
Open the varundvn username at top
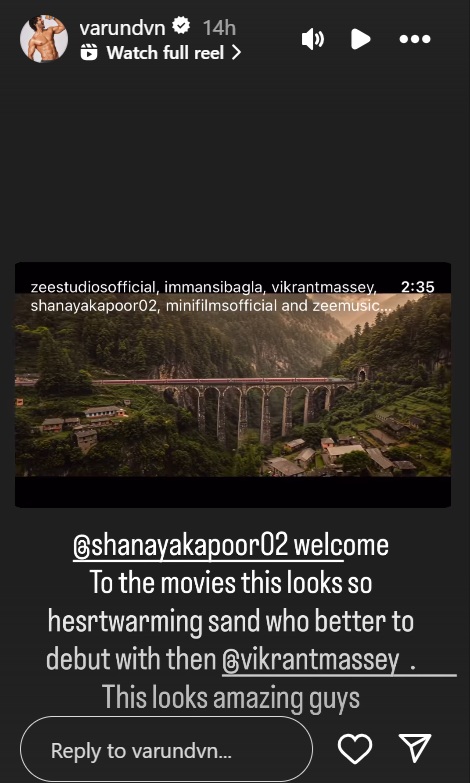click(x=122, y=27)
